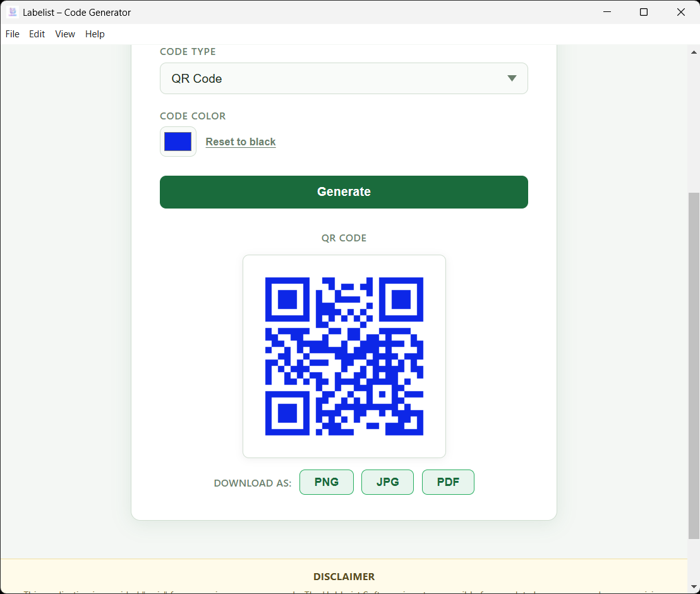Click the Generate button

point(344,191)
